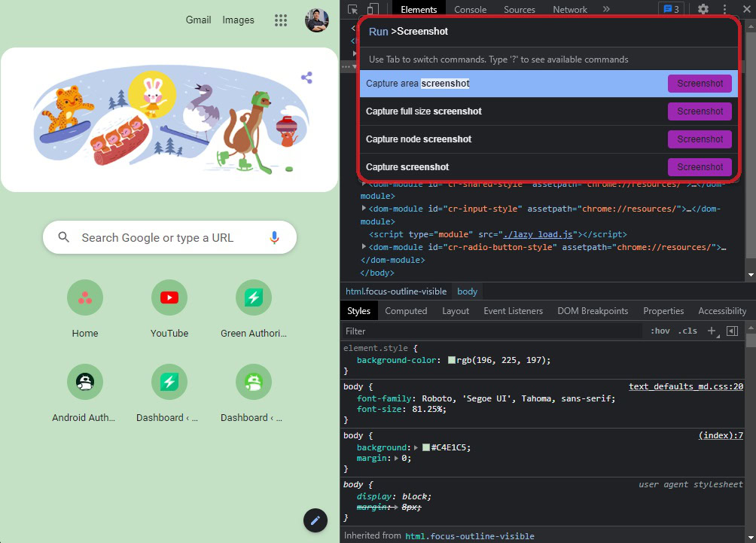
Task: Open the Computed styles tab
Action: tap(406, 311)
